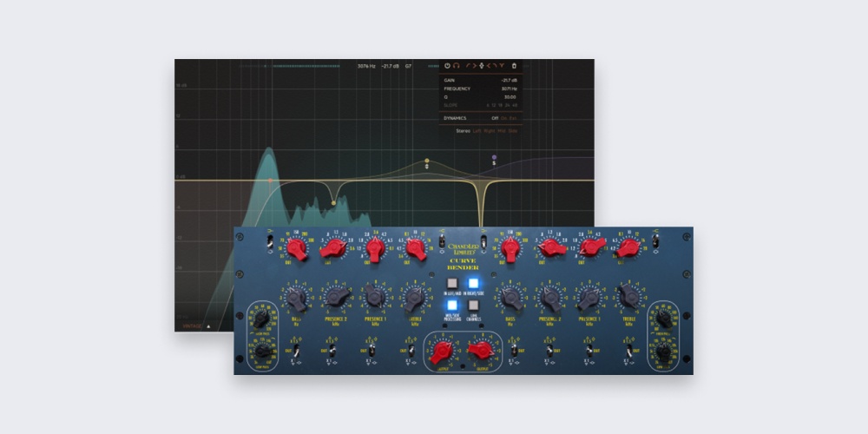Click the Gain value field
868x434 pixels.
click(x=509, y=80)
